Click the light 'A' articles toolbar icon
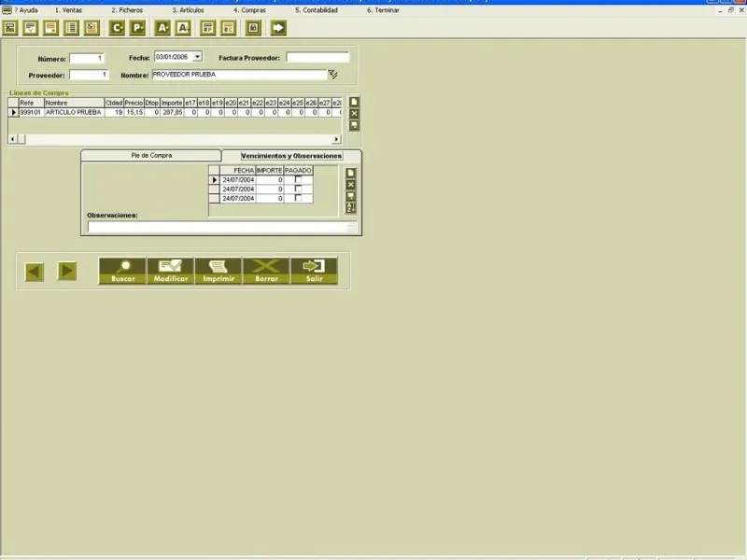Viewport: 747px width, 560px height. pyautogui.click(x=183, y=28)
